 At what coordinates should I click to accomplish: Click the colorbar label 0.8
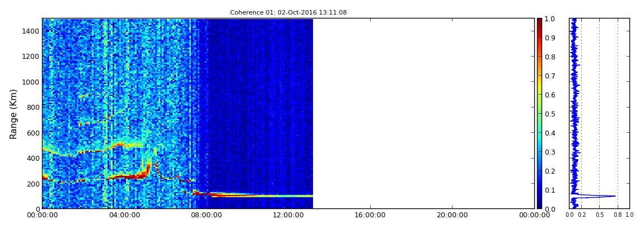point(549,57)
